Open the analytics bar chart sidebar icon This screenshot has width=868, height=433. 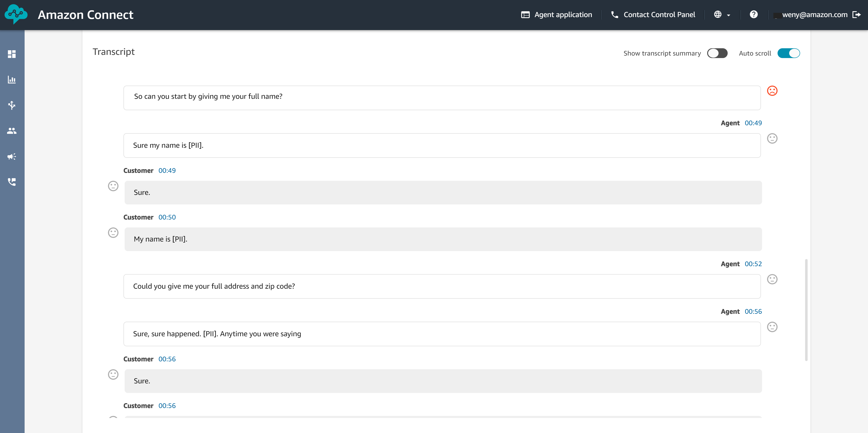pos(12,80)
